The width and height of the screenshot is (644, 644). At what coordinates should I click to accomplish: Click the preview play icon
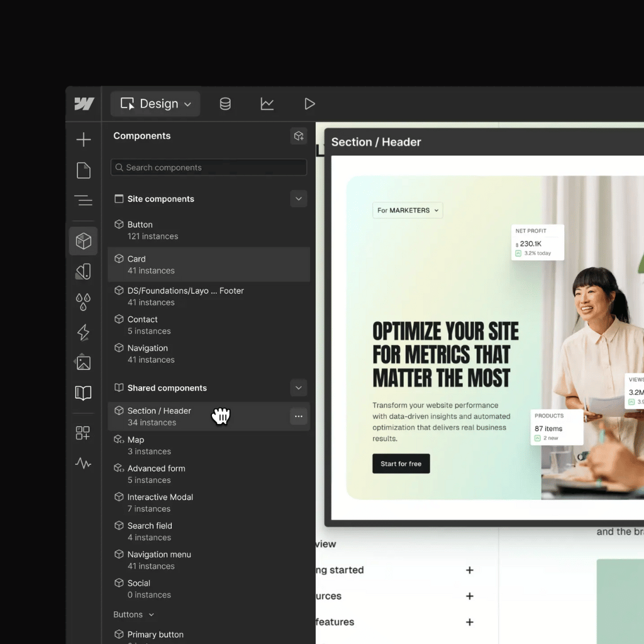point(309,104)
